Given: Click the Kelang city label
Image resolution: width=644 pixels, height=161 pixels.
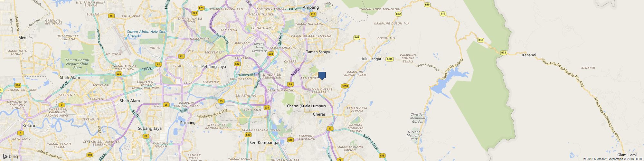Looking at the screenshot, I should pos(29,126).
